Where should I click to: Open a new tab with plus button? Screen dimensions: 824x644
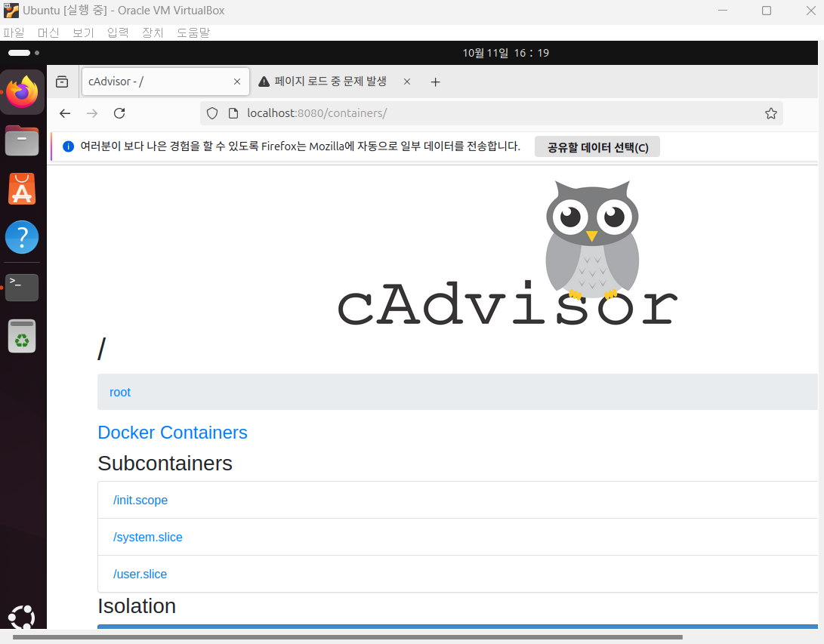pyautogui.click(x=435, y=82)
